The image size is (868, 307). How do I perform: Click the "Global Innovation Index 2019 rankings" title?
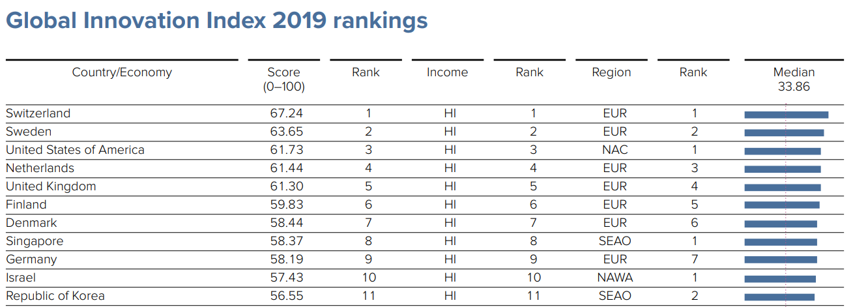[x=216, y=21]
